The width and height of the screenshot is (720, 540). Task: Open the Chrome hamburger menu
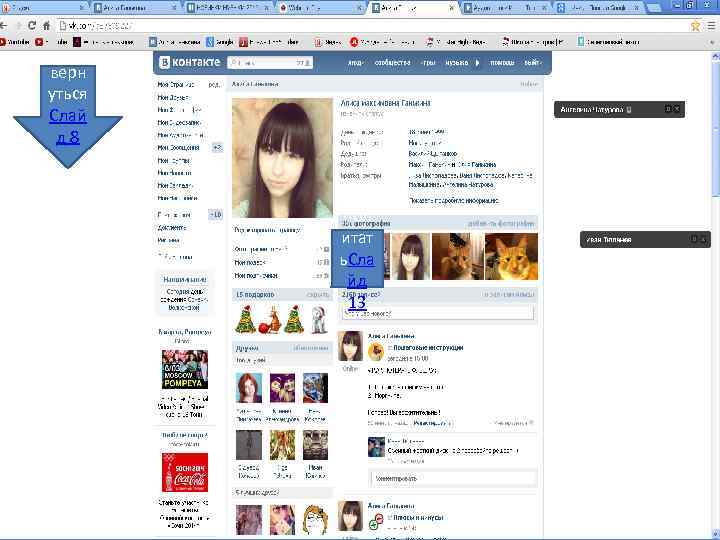711,26
